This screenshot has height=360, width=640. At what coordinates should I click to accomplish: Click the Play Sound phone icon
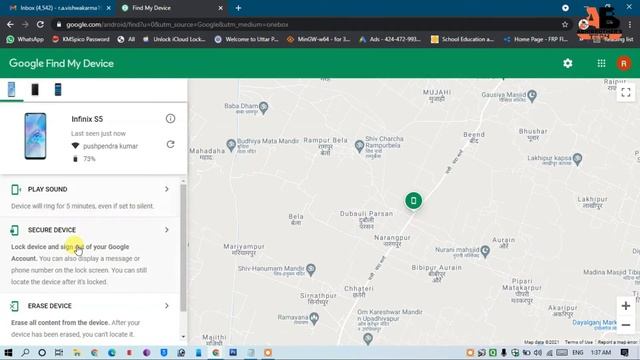[16, 189]
